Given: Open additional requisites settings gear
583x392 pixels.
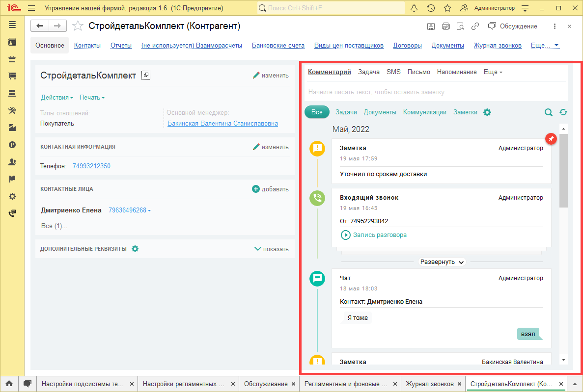Looking at the screenshot, I should (x=135, y=249).
